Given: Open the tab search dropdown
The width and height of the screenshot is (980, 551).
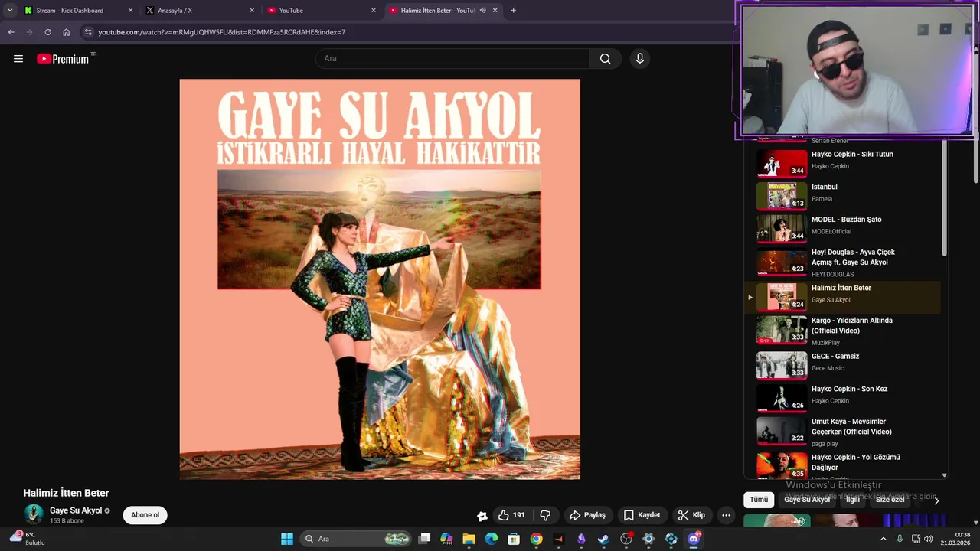Looking at the screenshot, I should point(10,11).
